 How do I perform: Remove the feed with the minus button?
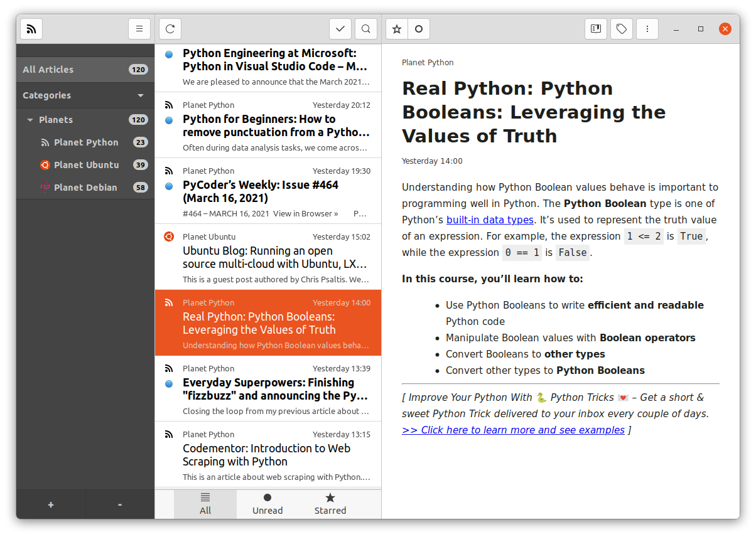pyautogui.click(x=120, y=504)
